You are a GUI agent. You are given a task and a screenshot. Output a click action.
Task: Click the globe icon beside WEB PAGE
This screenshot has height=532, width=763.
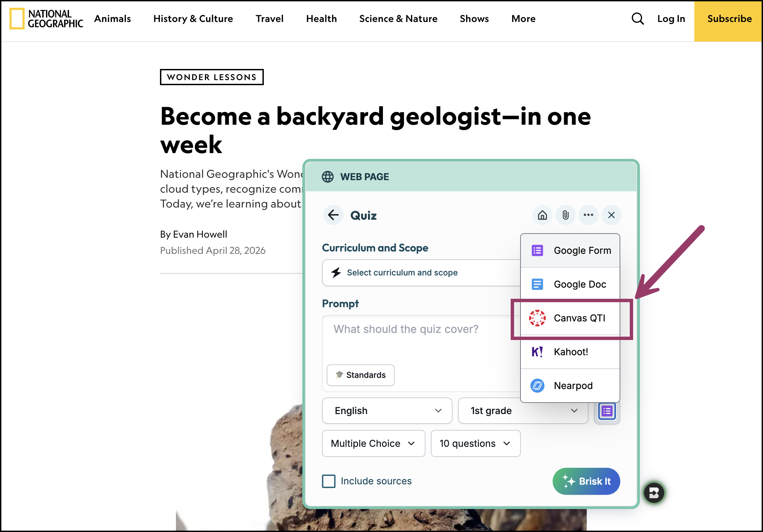click(x=328, y=177)
